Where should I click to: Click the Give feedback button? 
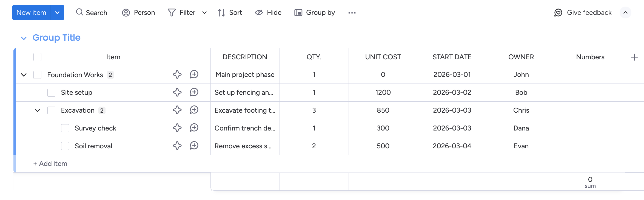pyautogui.click(x=583, y=13)
